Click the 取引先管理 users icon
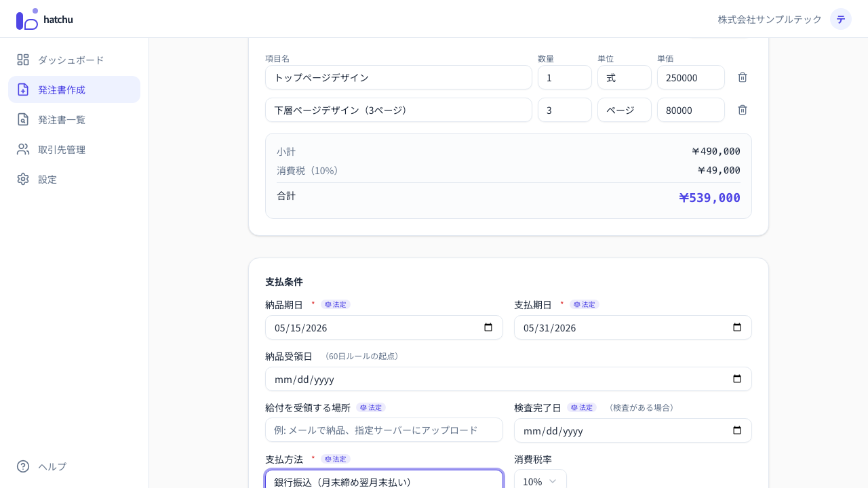Image resolution: width=868 pixels, height=488 pixels. coord(23,149)
